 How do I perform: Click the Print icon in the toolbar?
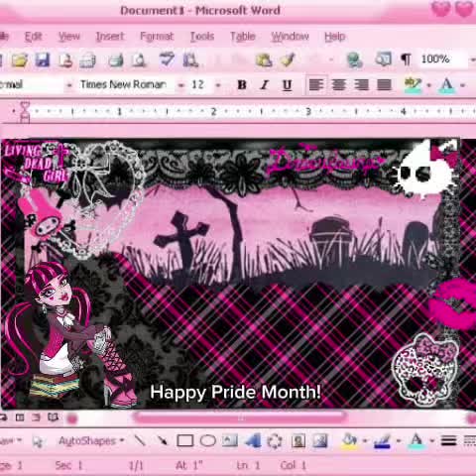tap(116, 60)
